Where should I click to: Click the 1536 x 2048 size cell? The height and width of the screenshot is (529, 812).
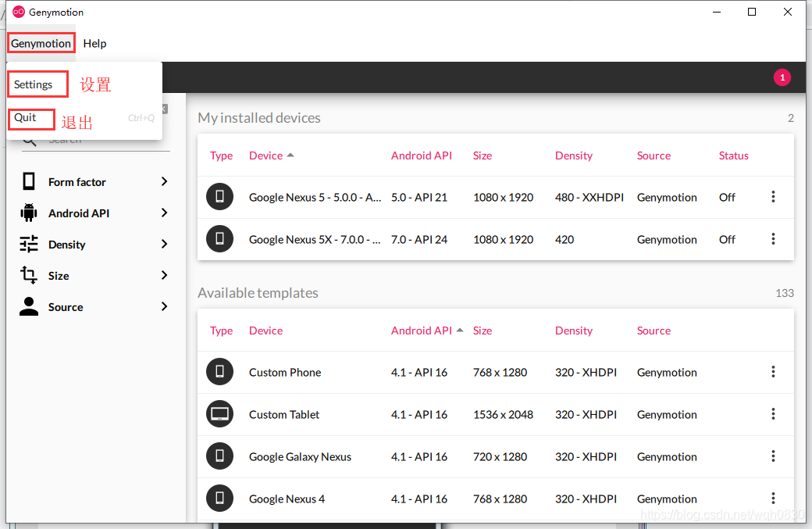click(x=503, y=414)
